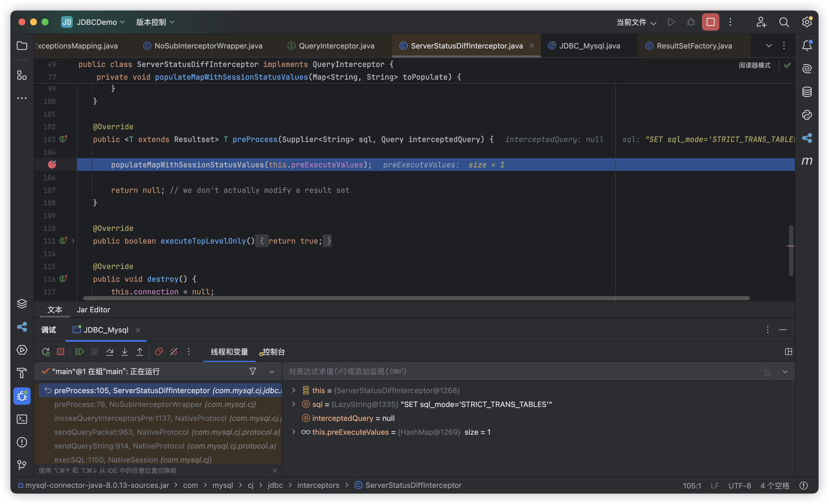Step out in debugger toolbar
Screen dimensions: 829x504
click(x=140, y=352)
